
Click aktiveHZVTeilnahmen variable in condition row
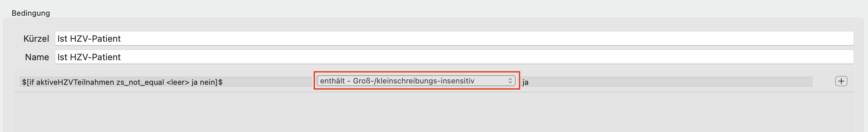click(x=75, y=82)
